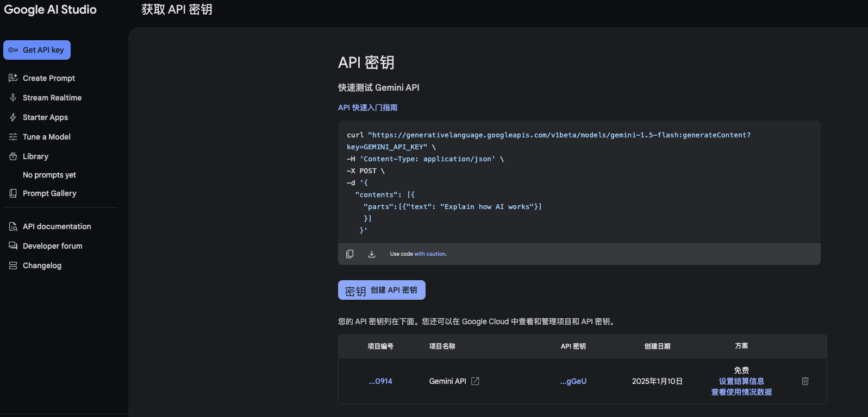
Task: Click the API 密钥 main heading
Action: tap(366, 62)
